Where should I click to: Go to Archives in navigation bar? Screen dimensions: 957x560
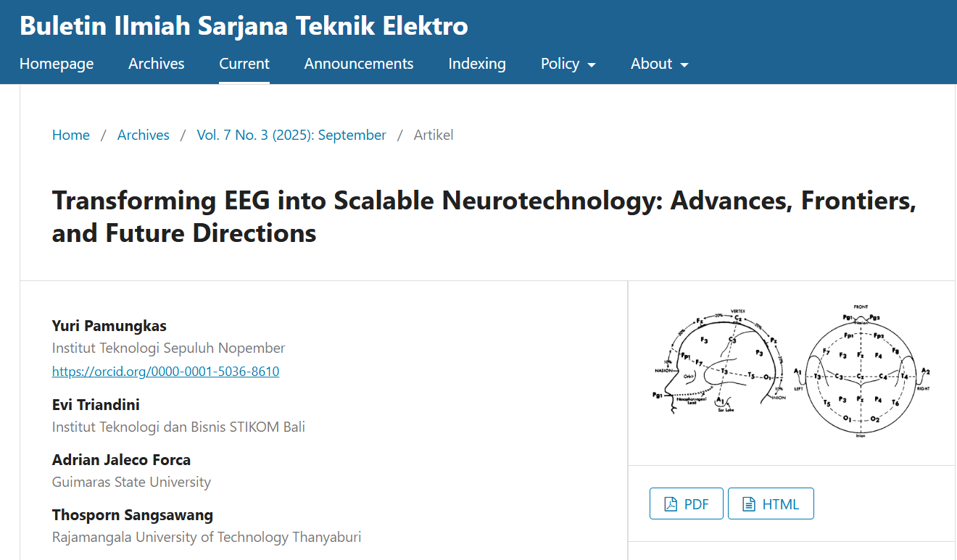click(157, 64)
